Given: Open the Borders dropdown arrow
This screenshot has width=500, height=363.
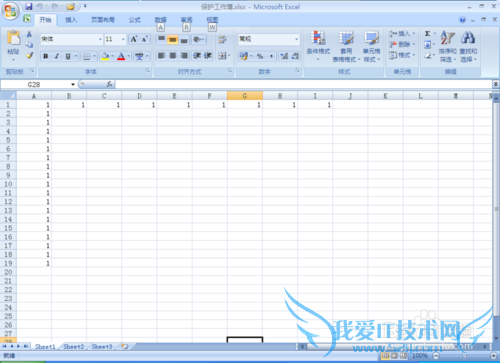Looking at the screenshot, I should tap(95, 56).
